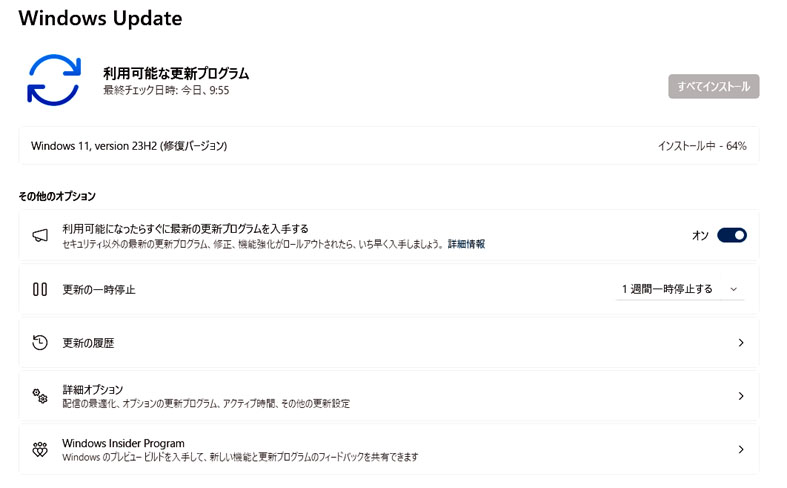Screen dimensions: 787x488
Task: Open Windows Insider Program via its chevron
Action: 741,449
